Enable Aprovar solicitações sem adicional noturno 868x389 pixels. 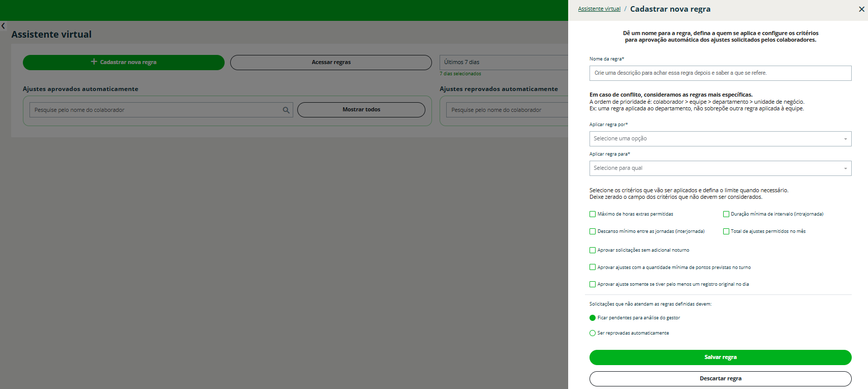click(x=593, y=250)
